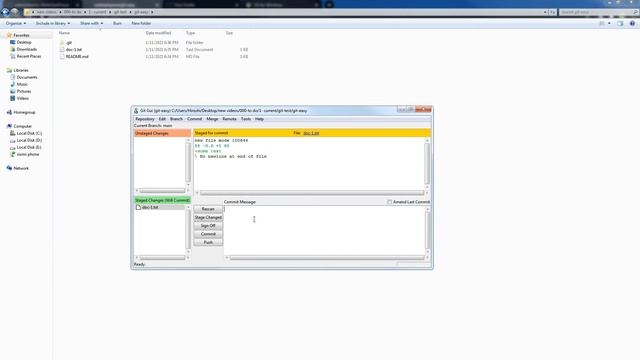Image resolution: width=640 pixels, height=360 pixels.
Task: Open Desktop in the navigation pane
Action: pos(24,42)
